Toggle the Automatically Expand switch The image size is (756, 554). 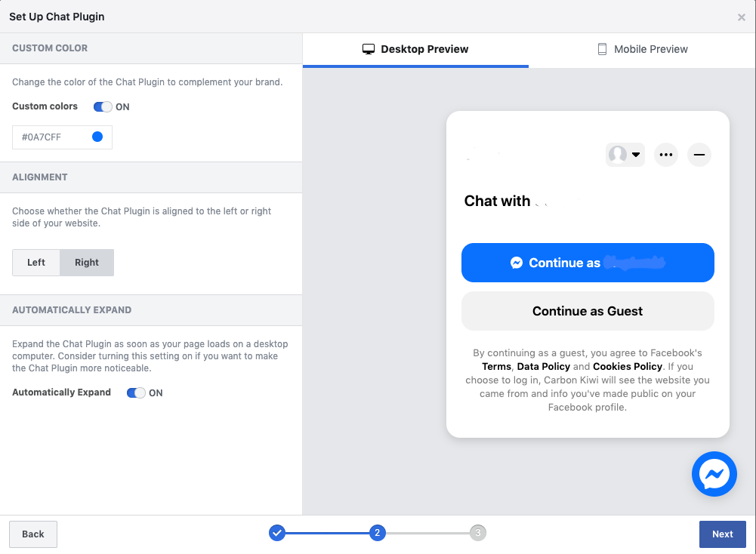tap(136, 392)
